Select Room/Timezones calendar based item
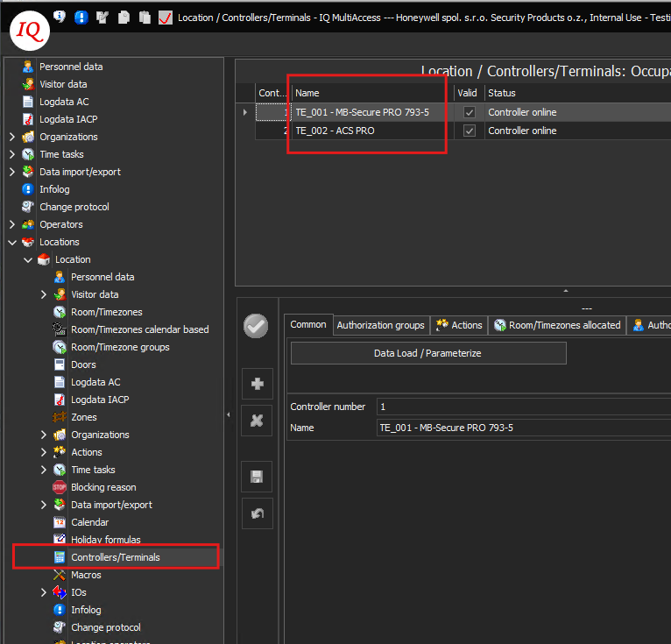The width and height of the screenshot is (671, 644). (139, 329)
